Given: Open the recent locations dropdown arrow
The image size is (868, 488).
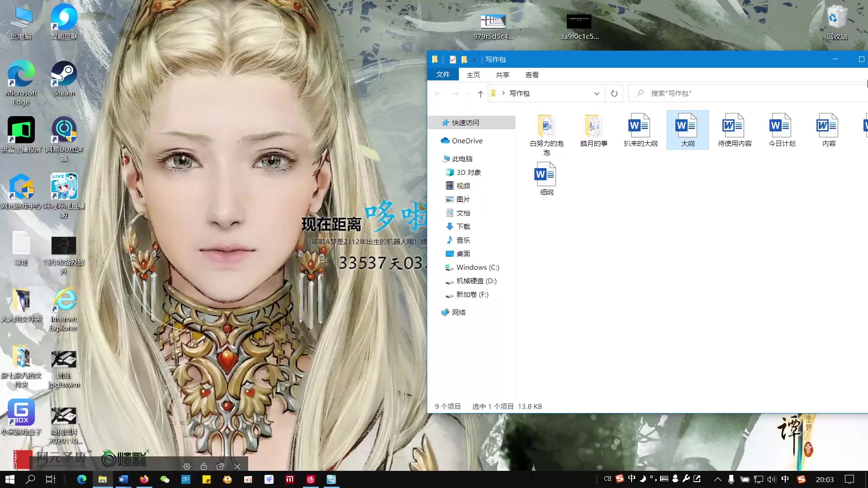Looking at the screenshot, I should pyautogui.click(x=469, y=94).
